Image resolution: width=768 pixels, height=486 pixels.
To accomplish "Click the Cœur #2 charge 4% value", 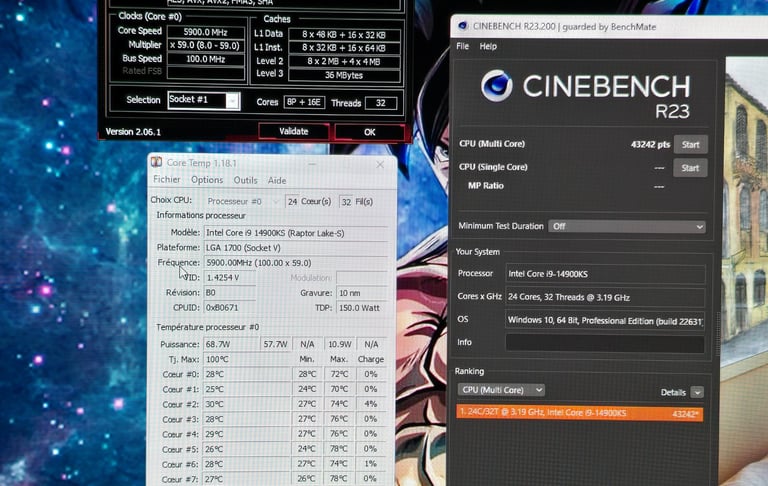I will pos(371,404).
